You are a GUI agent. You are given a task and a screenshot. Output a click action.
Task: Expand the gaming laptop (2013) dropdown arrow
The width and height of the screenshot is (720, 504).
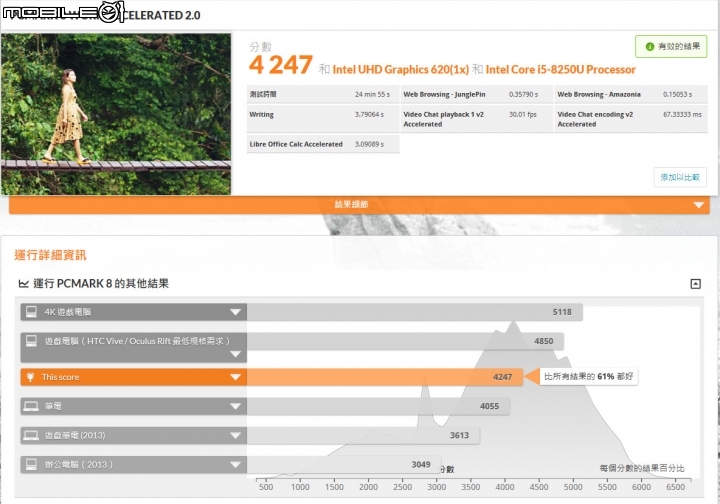[x=235, y=436]
